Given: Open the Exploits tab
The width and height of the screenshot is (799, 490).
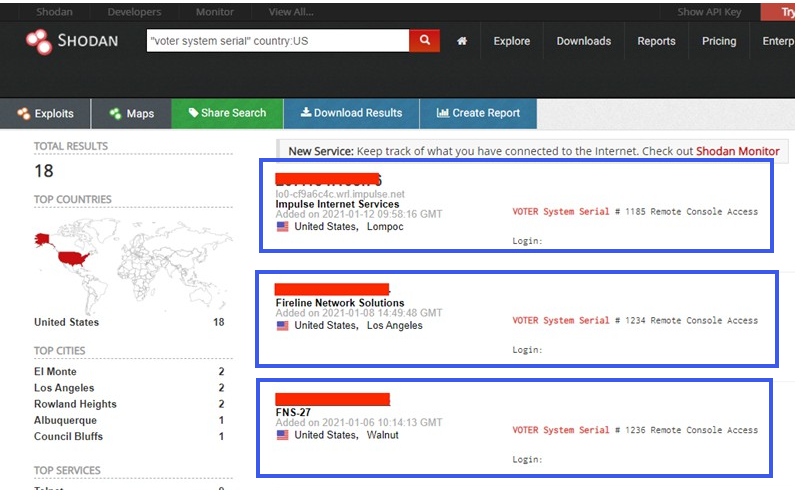Looking at the screenshot, I should coord(45,114).
